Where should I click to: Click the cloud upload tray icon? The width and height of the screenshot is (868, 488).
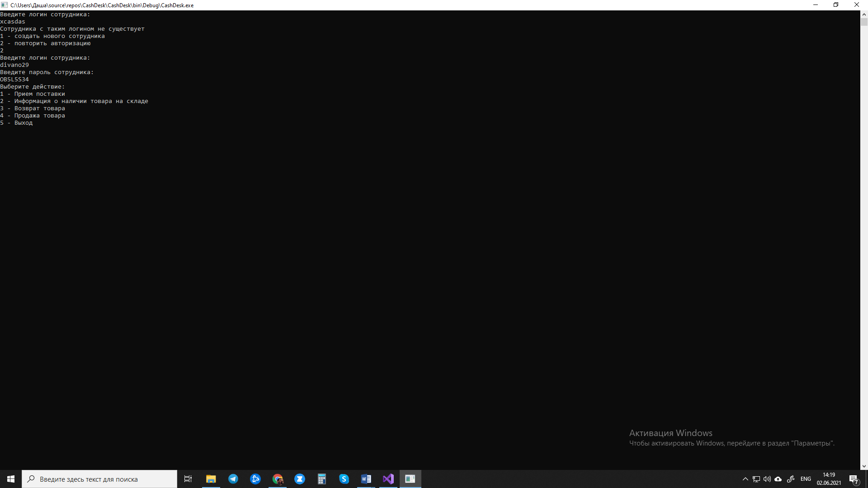pyautogui.click(x=778, y=479)
